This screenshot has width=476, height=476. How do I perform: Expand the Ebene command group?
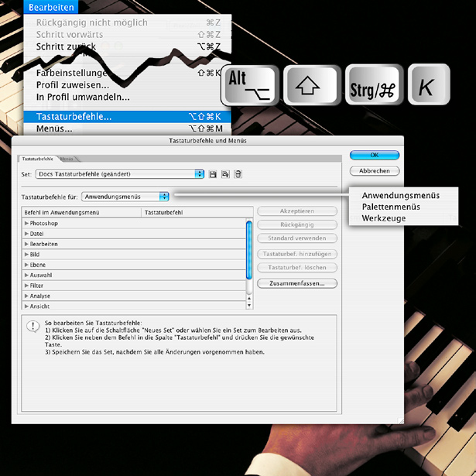point(27,265)
